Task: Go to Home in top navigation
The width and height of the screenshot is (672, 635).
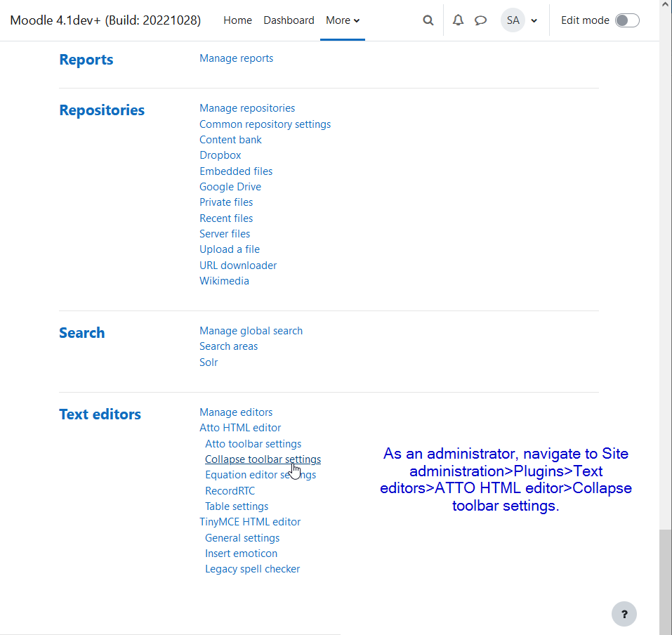Action: coord(237,20)
